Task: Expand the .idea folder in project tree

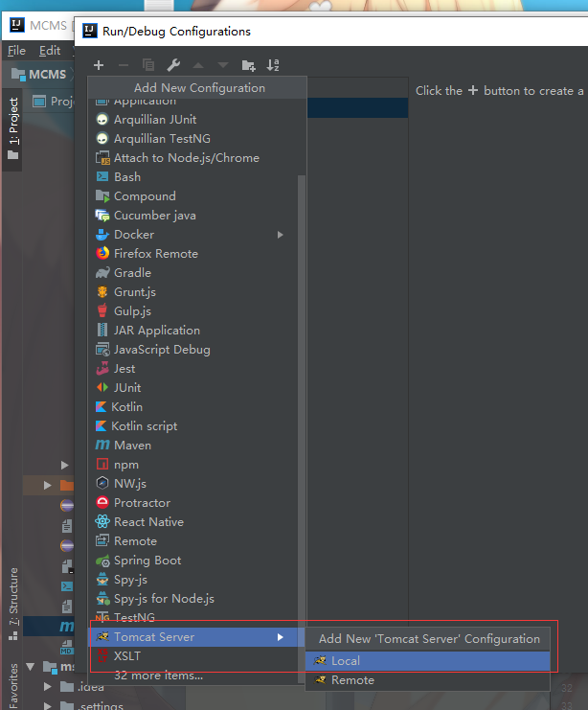Action: (48, 686)
